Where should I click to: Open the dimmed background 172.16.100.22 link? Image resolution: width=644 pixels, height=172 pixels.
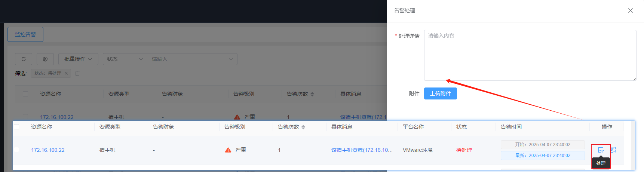tap(57, 117)
